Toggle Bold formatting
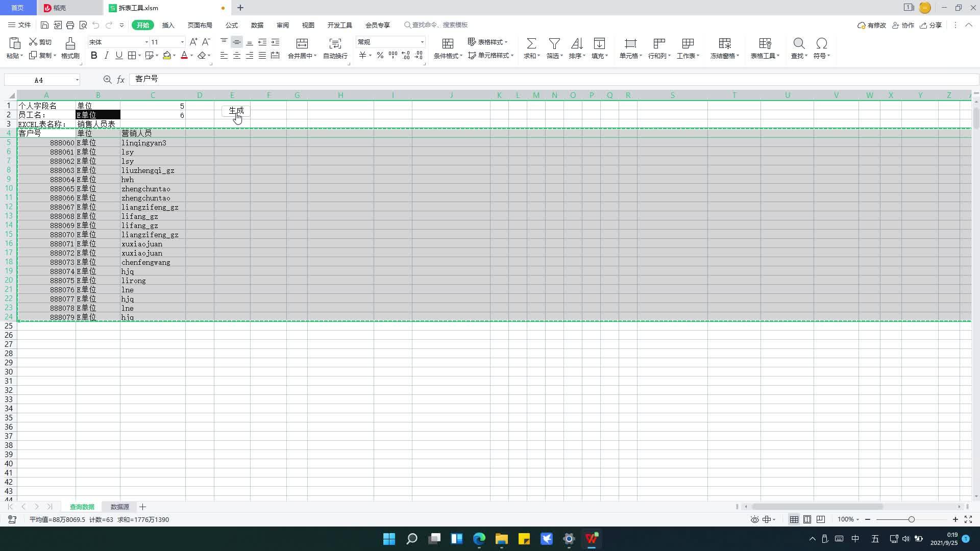The image size is (980, 551). pos(94,55)
